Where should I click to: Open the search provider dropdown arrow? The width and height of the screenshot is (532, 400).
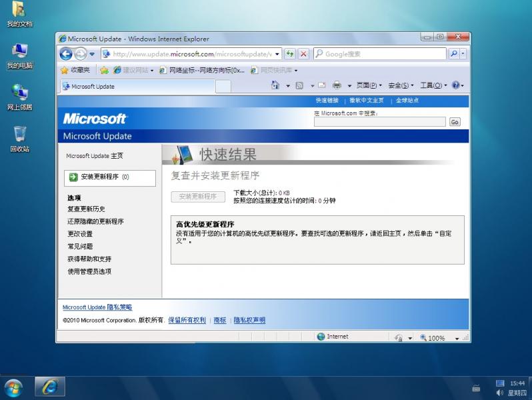tap(463, 54)
